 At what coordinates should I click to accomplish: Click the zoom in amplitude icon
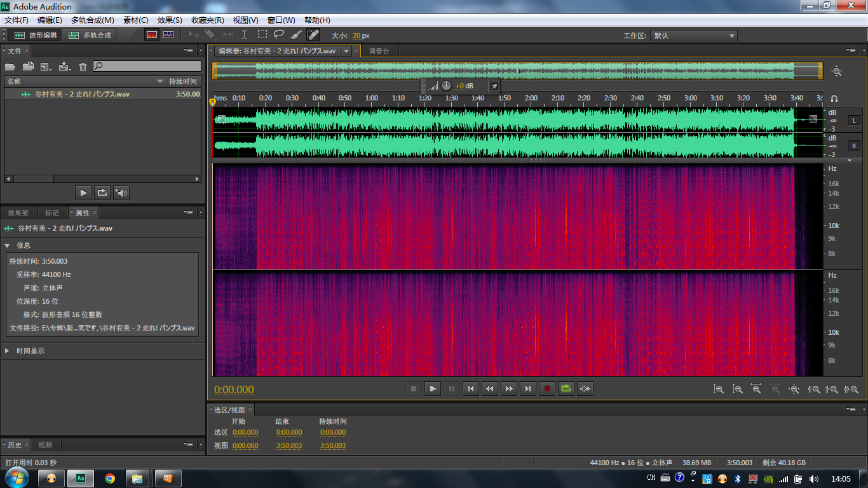pyautogui.click(x=719, y=389)
